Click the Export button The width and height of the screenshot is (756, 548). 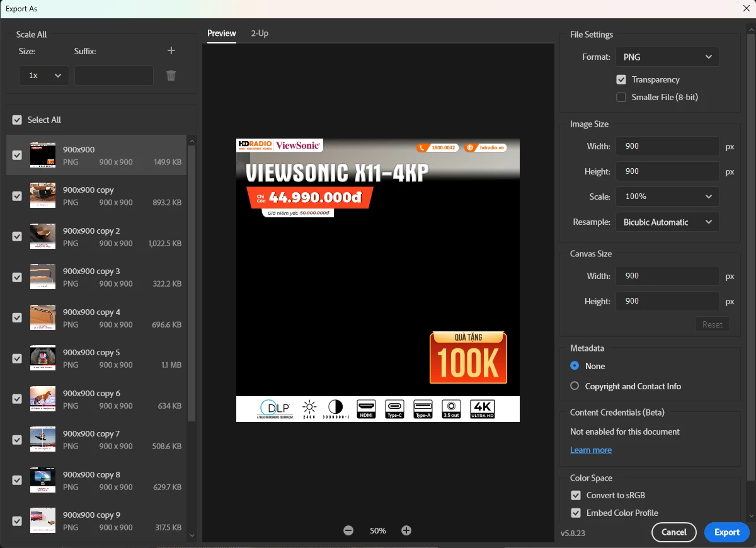727,532
